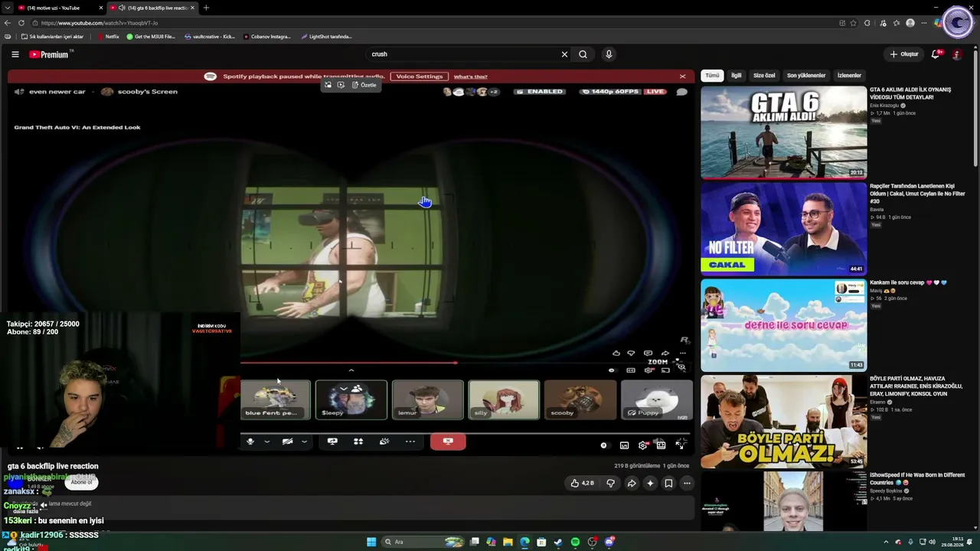
Task: Open the Cobanov Instagram bookmark
Action: (267, 37)
